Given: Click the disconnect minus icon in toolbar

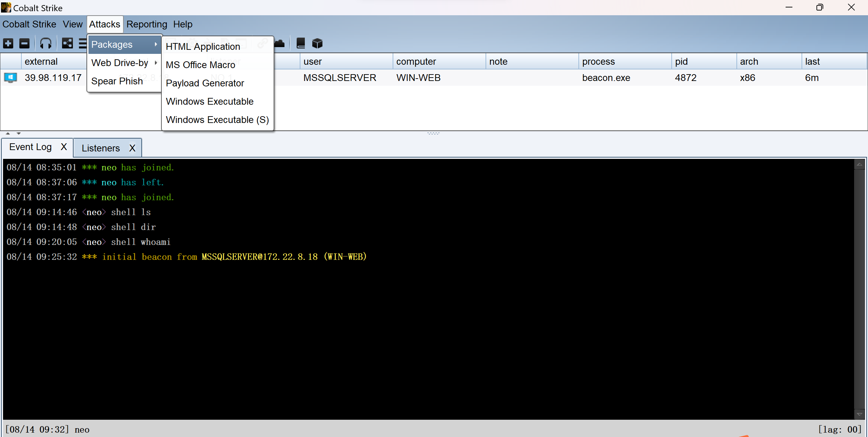Looking at the screenshot, I should click(24, 43).
